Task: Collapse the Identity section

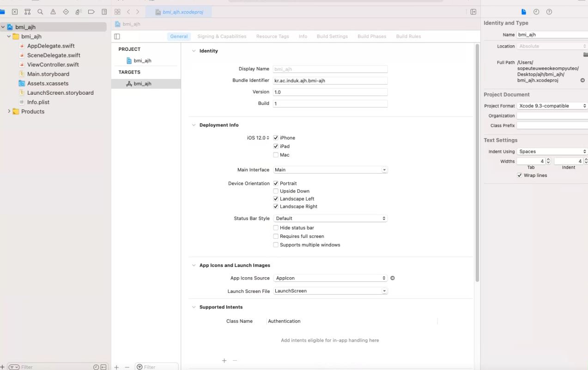Action: [194, 51]
